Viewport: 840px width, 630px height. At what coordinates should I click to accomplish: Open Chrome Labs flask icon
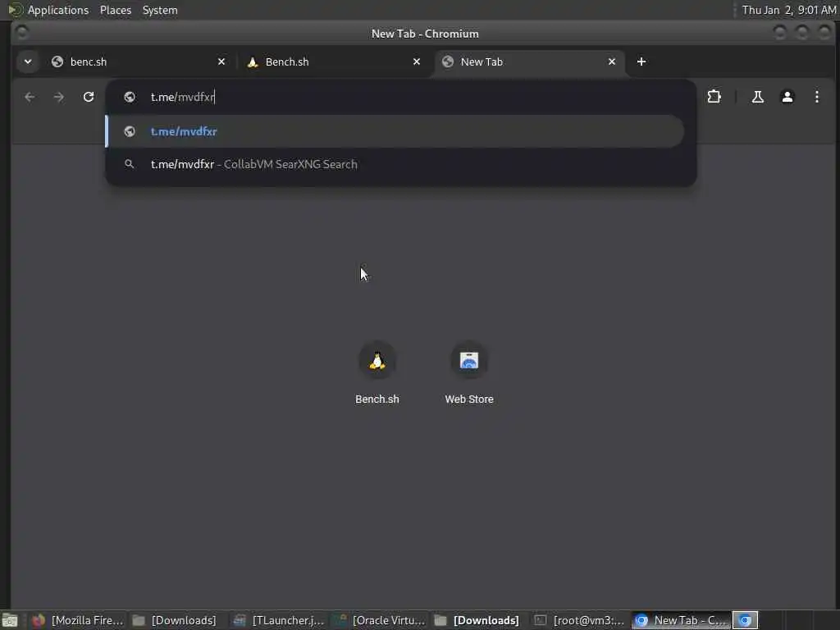(x=757, y=97)
